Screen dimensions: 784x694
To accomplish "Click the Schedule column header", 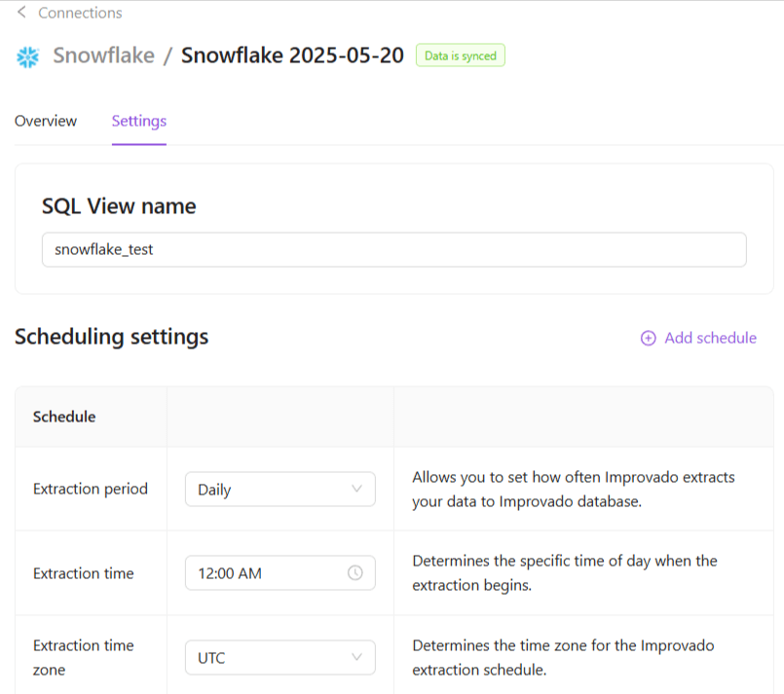I will 64,417.
